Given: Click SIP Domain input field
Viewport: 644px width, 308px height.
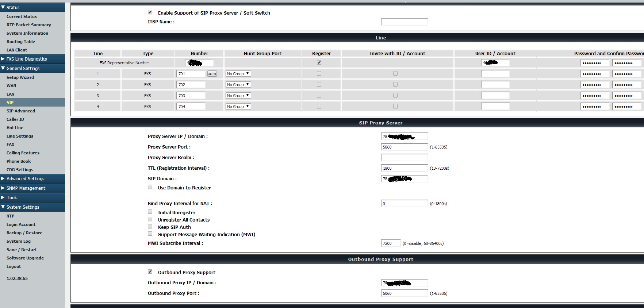Looking at the screenshot, I should pos(404,179).
